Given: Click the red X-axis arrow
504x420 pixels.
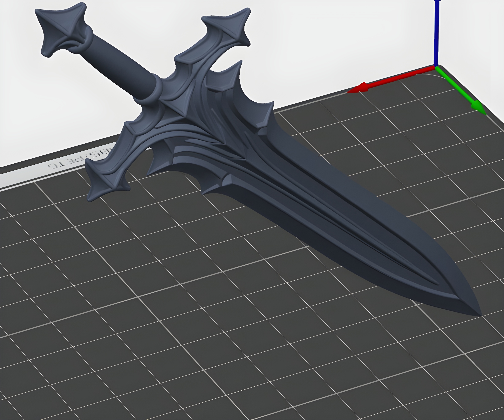Looking at the screenshot, I should (392, 80).
